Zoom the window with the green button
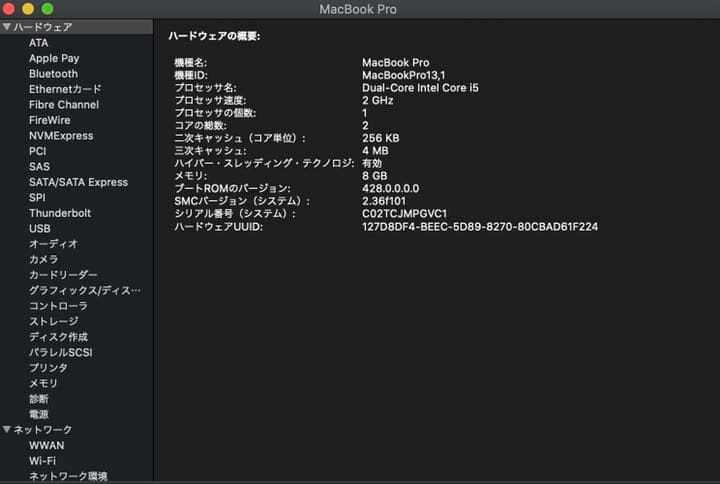The image size is (720, 484). 47,9
